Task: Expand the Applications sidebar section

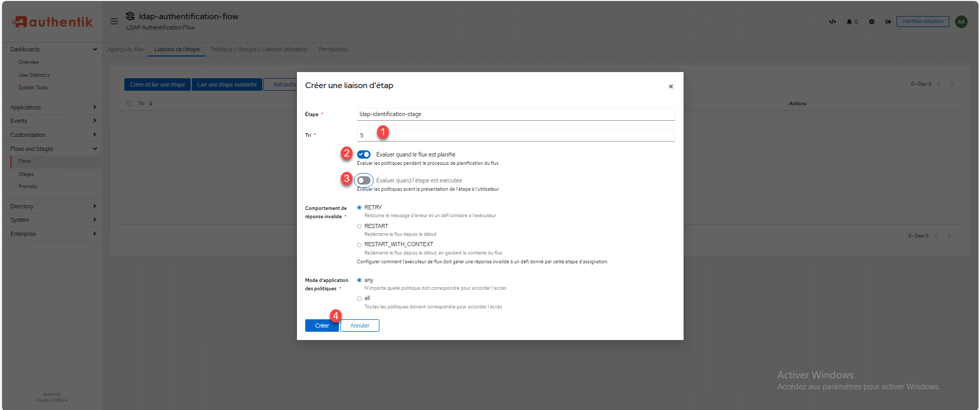Action: 52,107
